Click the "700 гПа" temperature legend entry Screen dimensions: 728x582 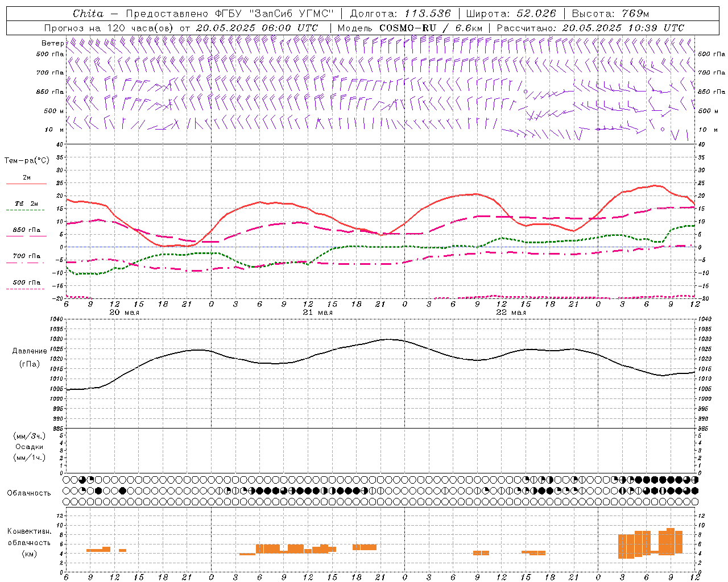click(27, 256)
